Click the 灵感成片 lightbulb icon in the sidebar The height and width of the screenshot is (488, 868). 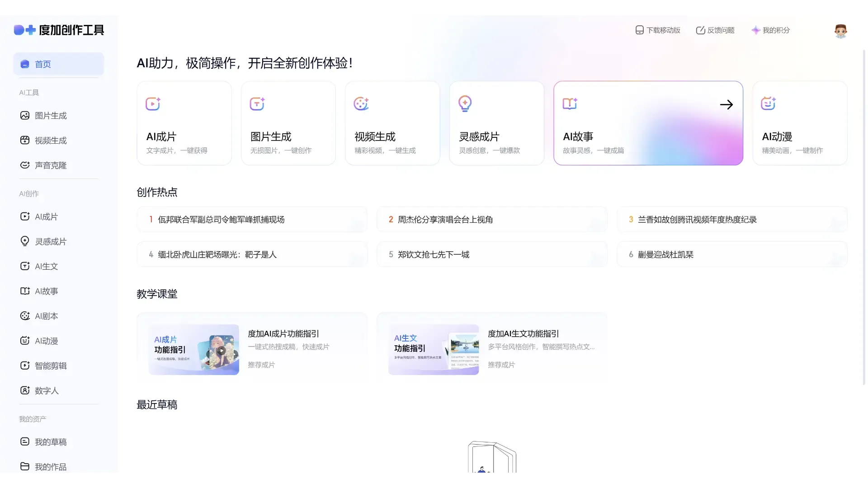point(25,241)
